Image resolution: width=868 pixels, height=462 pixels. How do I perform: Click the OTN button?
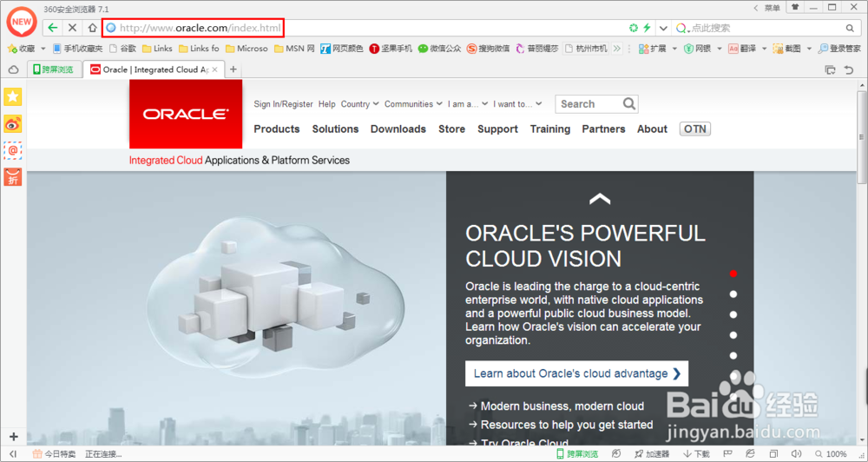pyautogui.click(x=694, y=129)
